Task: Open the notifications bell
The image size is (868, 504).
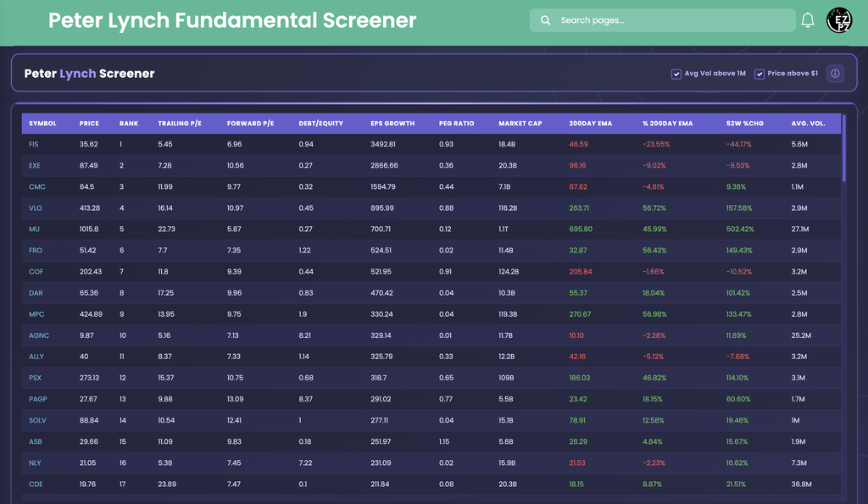Action: [x=808, y=20]
